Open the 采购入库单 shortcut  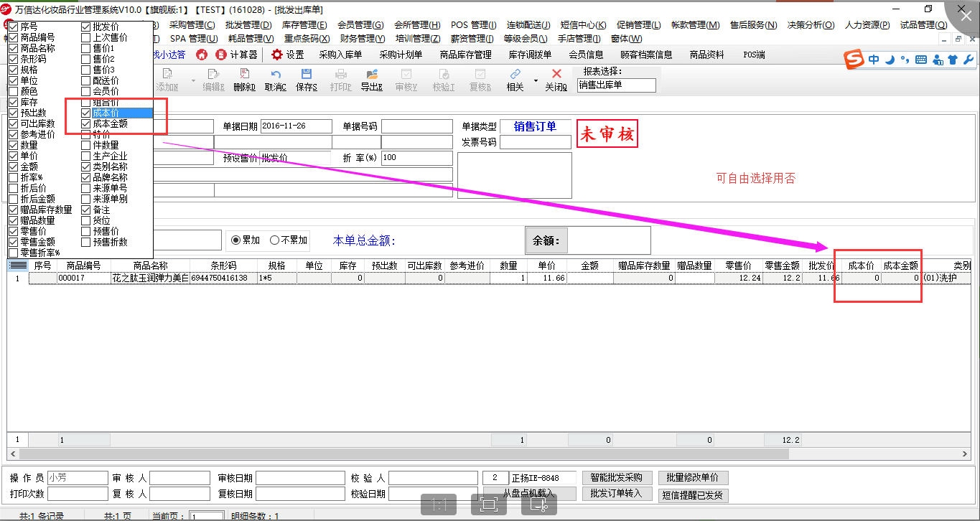point(340,55)
